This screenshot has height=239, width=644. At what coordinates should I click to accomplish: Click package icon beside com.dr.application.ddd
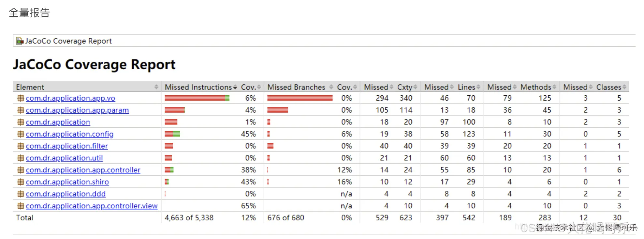[21, 194]
